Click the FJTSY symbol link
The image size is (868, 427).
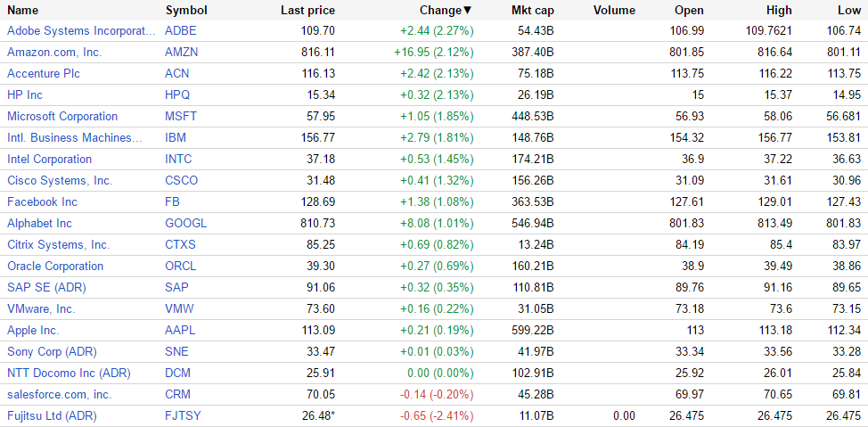point(184,415)
